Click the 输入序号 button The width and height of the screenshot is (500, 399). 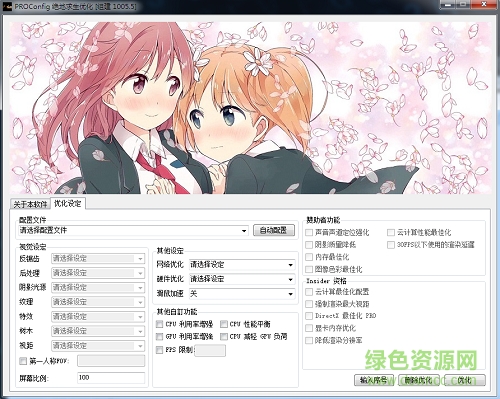pyautogui.click(x=374, y=380)
